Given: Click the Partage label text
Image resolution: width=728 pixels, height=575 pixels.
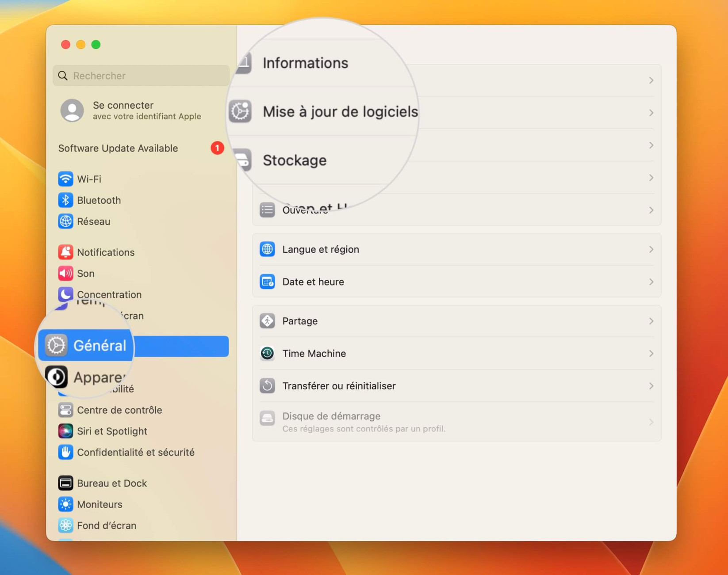Looking at the screenshot, I should coord(300,321).
